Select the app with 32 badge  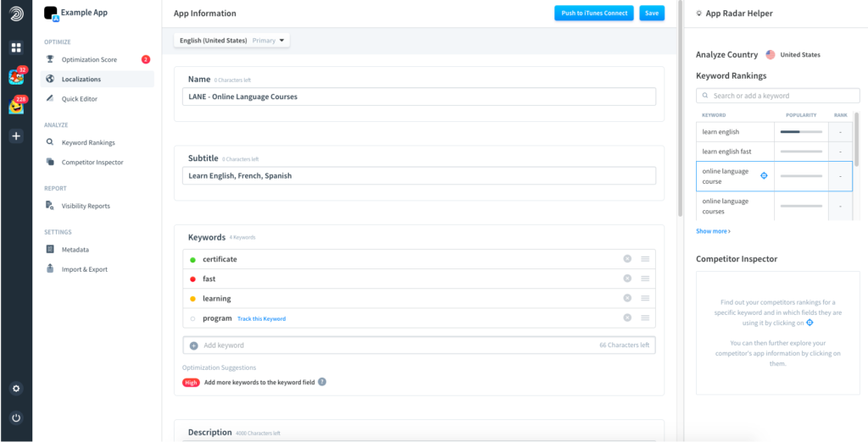pos(16,77)
